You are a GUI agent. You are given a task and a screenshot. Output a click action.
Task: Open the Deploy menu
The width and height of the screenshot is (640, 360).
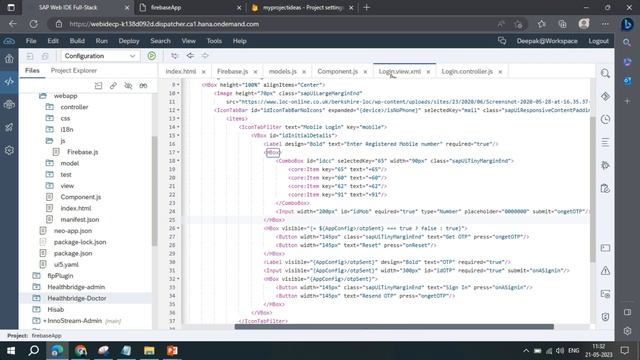click(x=129, y=41)
